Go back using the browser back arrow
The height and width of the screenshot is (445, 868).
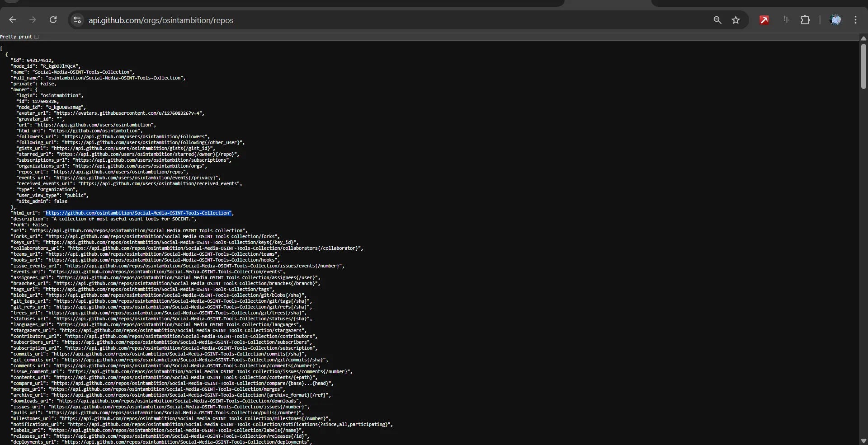(x=13, y=20)
